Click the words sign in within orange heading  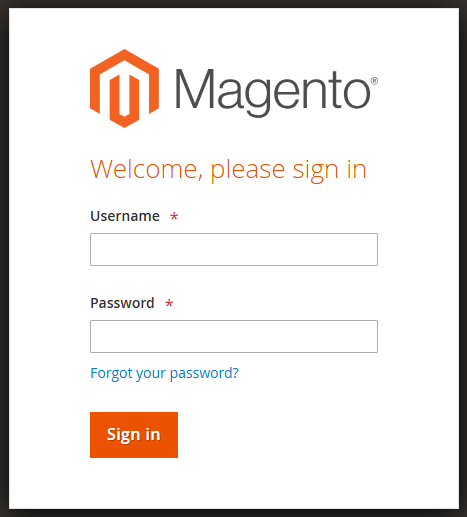(x=329, y=170)
